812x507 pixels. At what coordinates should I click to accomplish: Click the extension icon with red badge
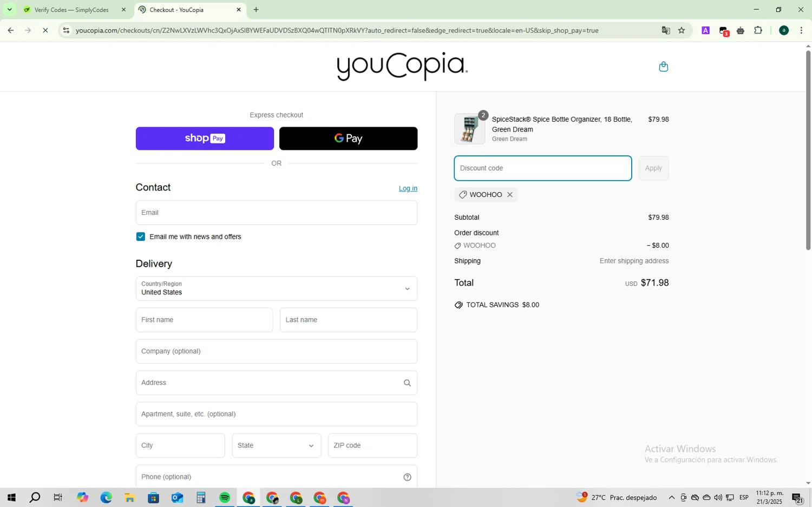(724, 31)
